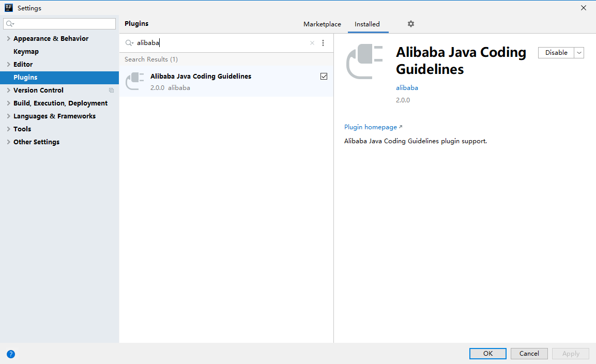Select Plugins in the settings tree
The image size is (596, 364).
click(x=59, y=77)
